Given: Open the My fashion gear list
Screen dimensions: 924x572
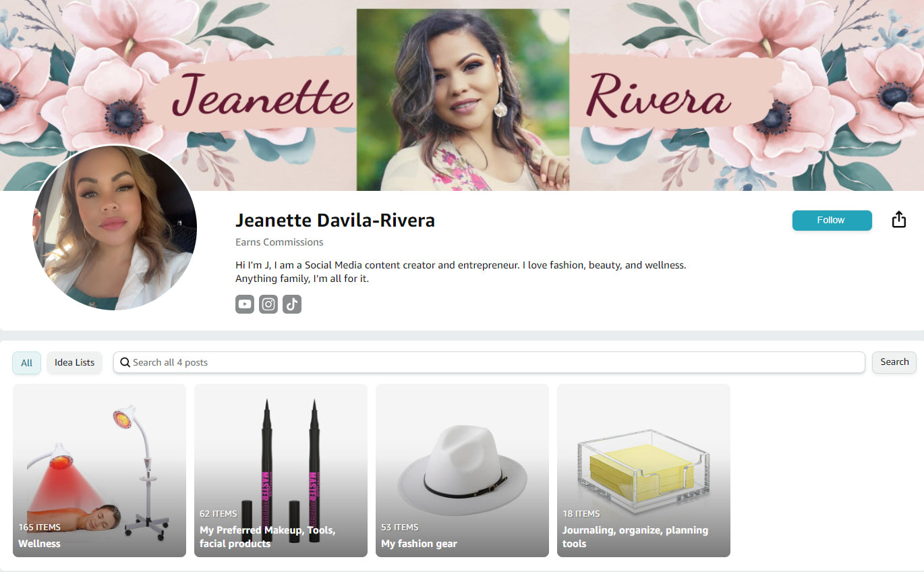Looking at the screenshot, I should coord(462,470).
